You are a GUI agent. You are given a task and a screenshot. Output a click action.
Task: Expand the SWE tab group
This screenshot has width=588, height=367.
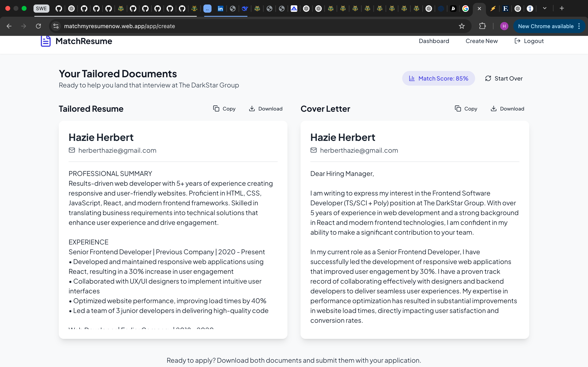[41, 9]
